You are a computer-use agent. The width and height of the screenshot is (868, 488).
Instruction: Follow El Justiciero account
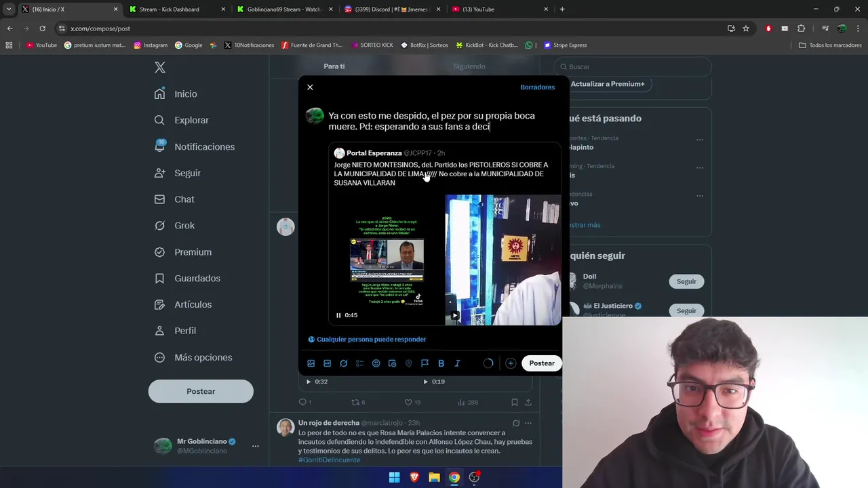pyautogui.click(x=686, y=310)
